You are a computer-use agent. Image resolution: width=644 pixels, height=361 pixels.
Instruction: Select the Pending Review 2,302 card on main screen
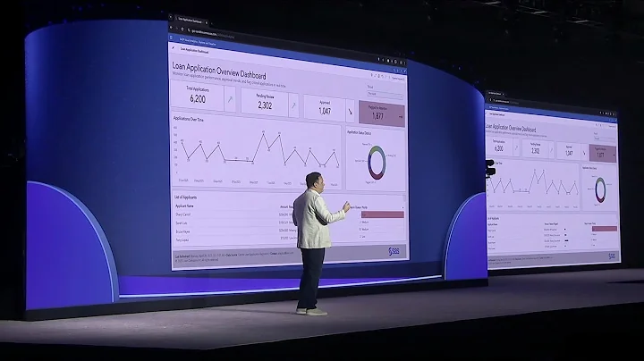click(265, 102)
